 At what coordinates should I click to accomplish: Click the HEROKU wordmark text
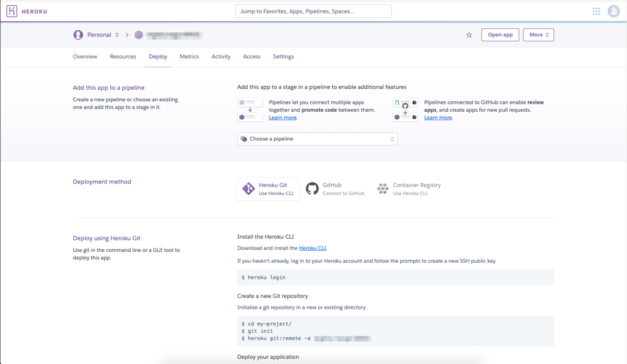click(34, 11)
